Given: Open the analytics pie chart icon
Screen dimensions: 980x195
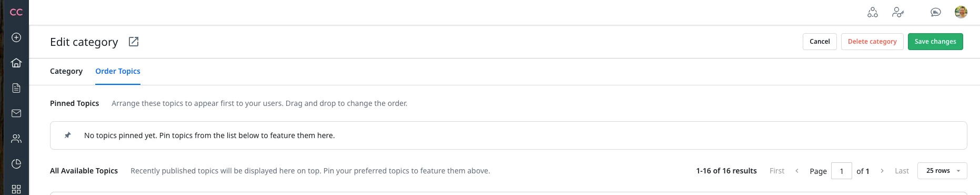Looking at the screenshot, I should [x=16, y=164].
